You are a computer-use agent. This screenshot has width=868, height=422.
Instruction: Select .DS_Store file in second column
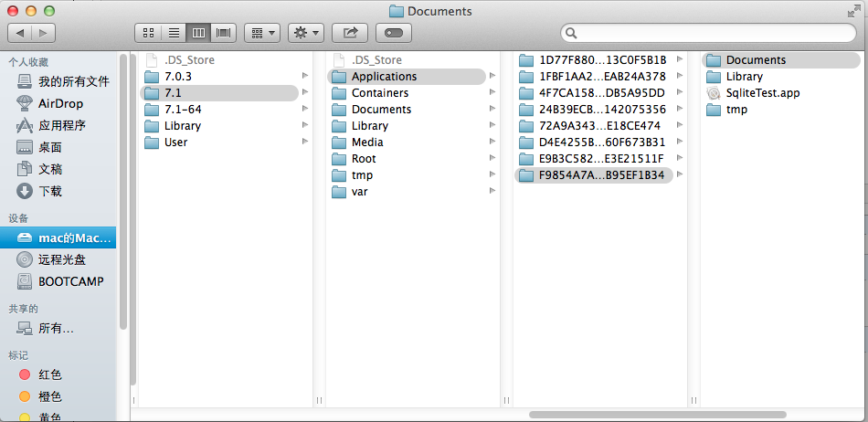[408, 59]
